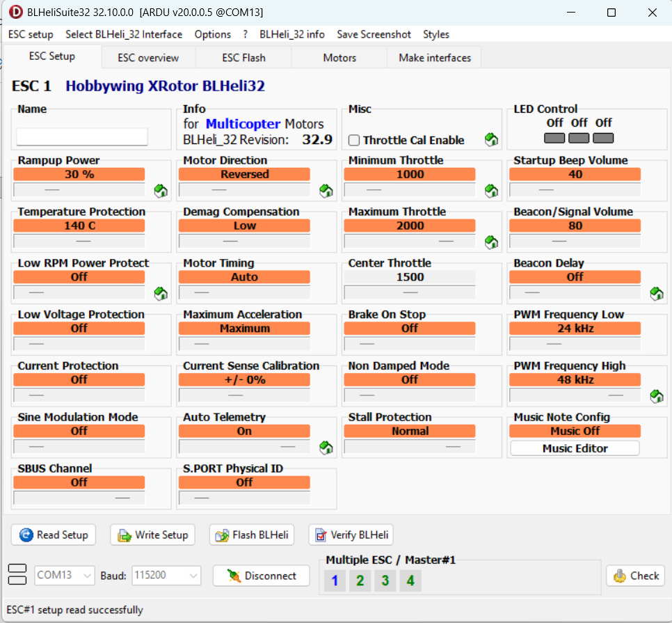
Task: Toggle the first LED Control indicator
Action: point(554,138)
